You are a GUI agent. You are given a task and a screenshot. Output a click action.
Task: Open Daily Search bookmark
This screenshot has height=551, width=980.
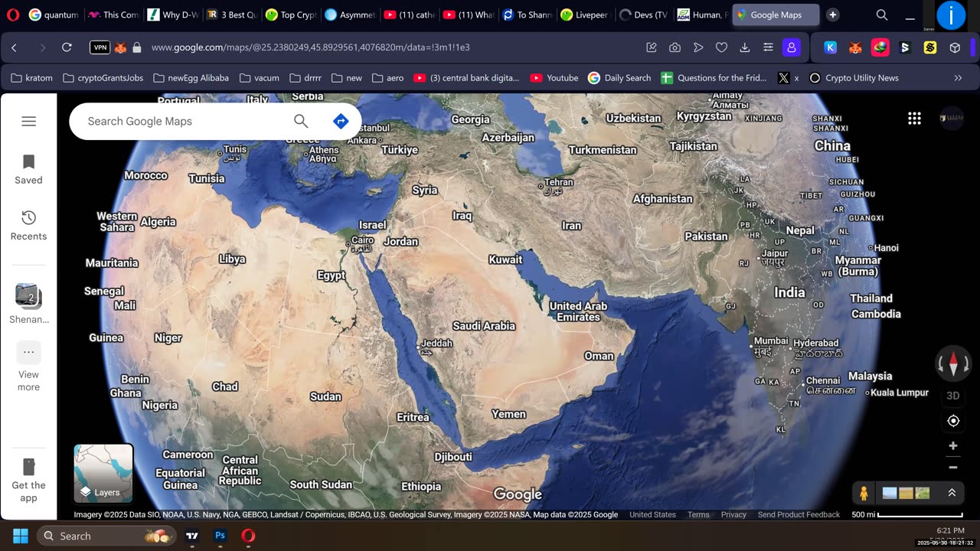[x=619, y=77]
